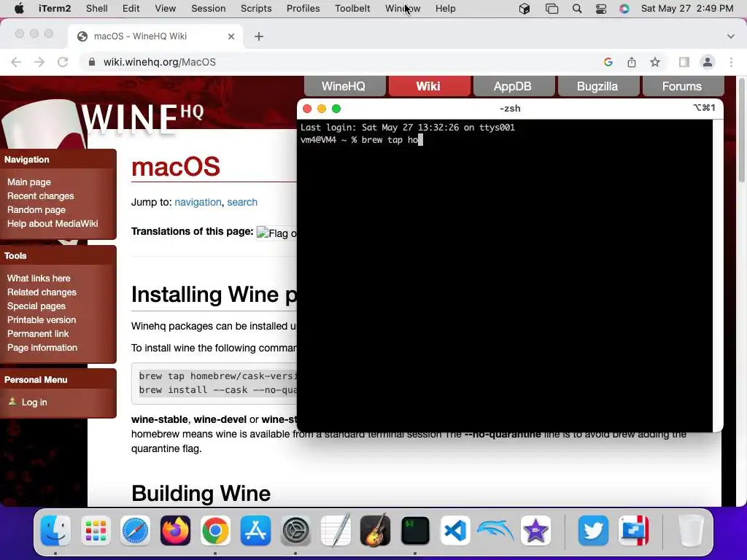This screenshot has width=747, height=560.
Task: Click the date and time in menu bar
Action: pos(687,9)
